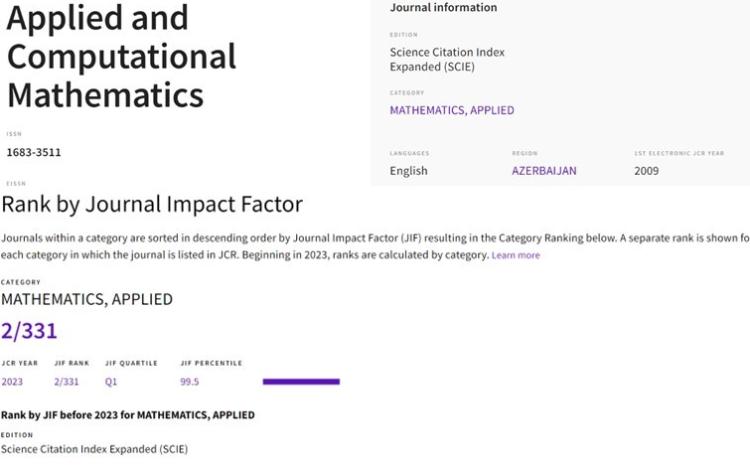Click the Learn more link
750x465 pixels.
coord(516,256)
